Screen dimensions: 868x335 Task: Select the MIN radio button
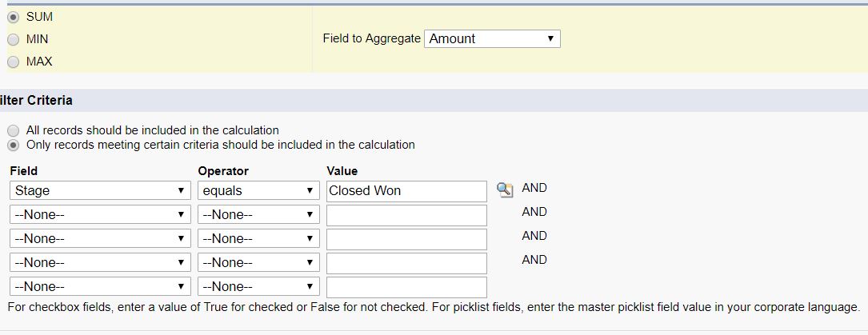click(14, 39)
